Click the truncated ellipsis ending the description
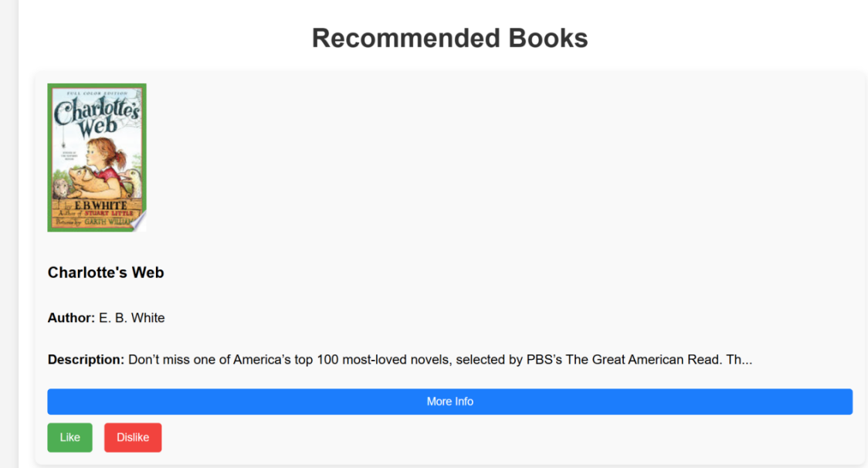 (x=746, y=361)
